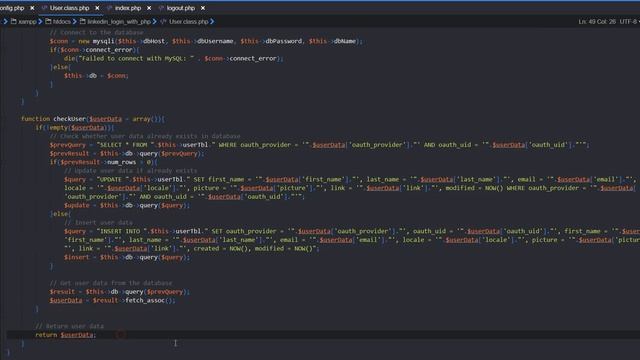The image size is (640, 360).
Task: Switch to the logout.php tab
Action: (x=181, y=8)
